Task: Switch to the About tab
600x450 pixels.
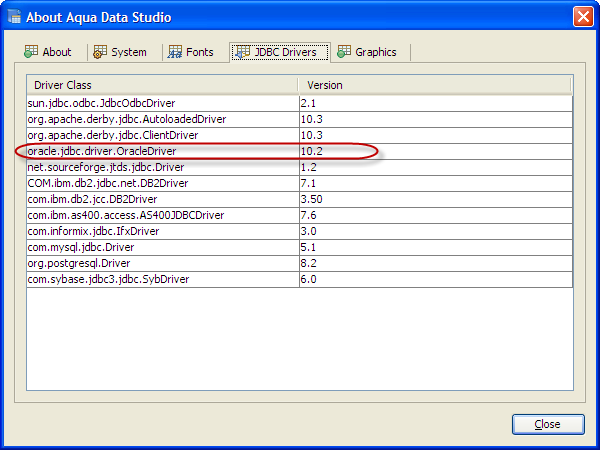Action: pyautogui.click(x=48, y=52)
